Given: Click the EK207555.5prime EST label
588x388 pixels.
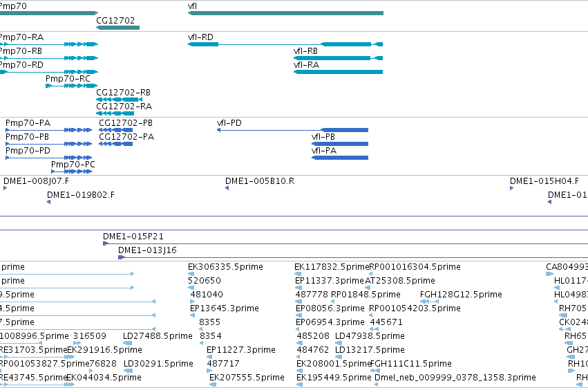Looking at the screenshot, I should pos(247,378).
